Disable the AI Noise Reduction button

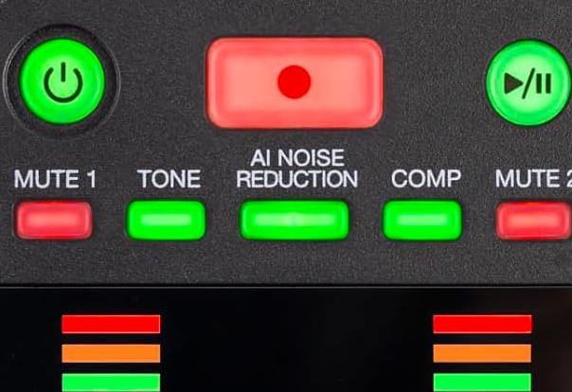[295, 220]
